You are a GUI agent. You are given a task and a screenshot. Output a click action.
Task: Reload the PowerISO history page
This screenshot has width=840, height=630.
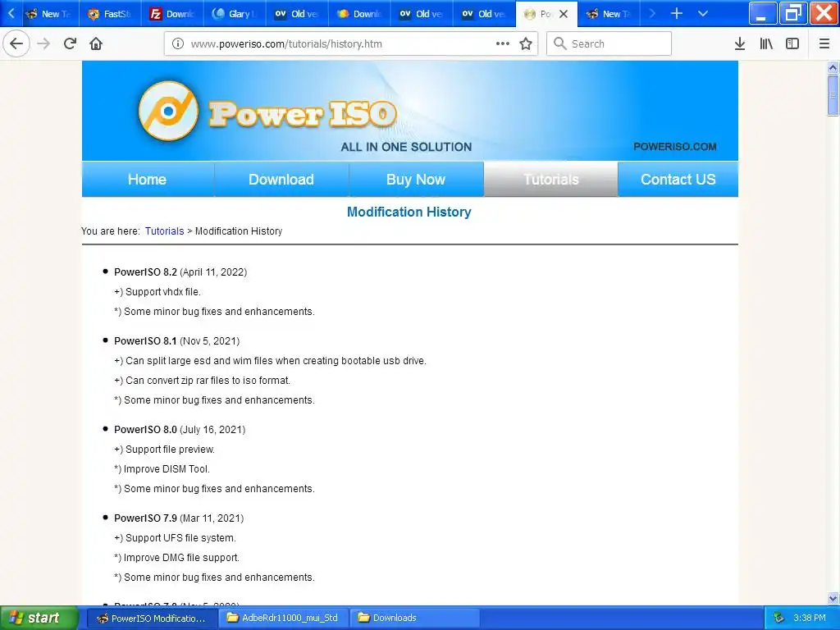[x=70, y=43]
